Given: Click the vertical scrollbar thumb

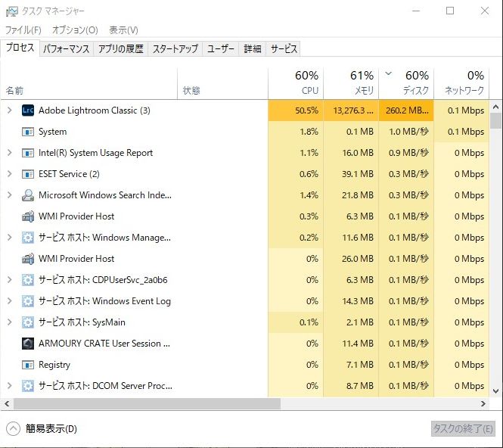Looking at the screenshot, I should tap(495, 120).
